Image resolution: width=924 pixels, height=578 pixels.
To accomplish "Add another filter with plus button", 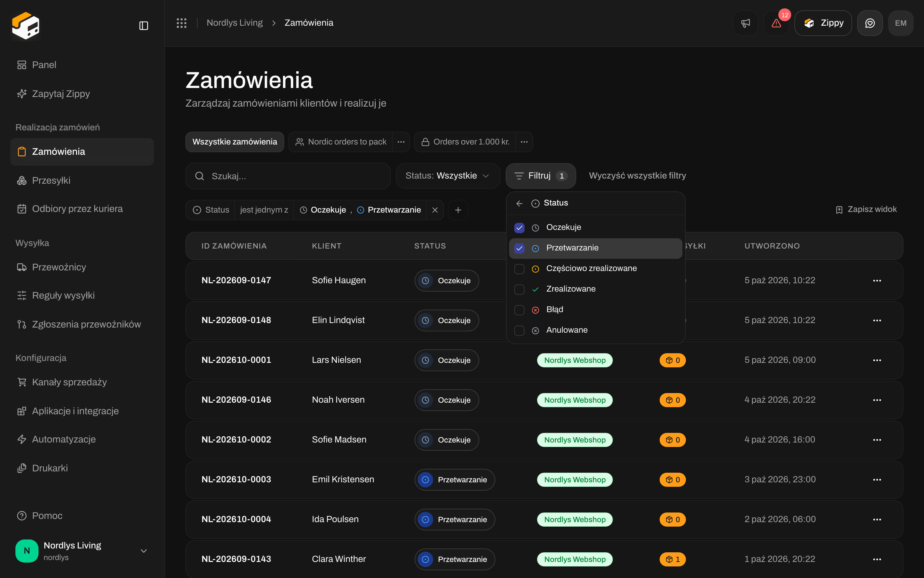I will [458, 210].
